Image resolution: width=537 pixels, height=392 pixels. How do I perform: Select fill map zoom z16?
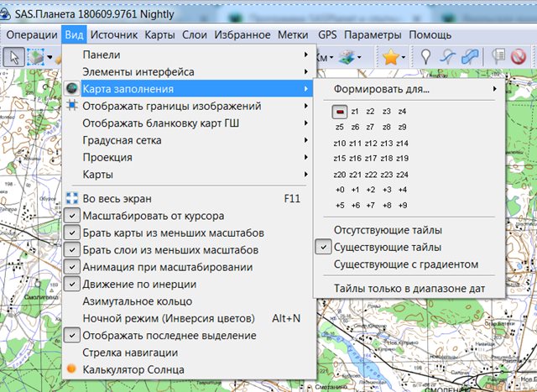pyautogui.click(x=355, y=159)
